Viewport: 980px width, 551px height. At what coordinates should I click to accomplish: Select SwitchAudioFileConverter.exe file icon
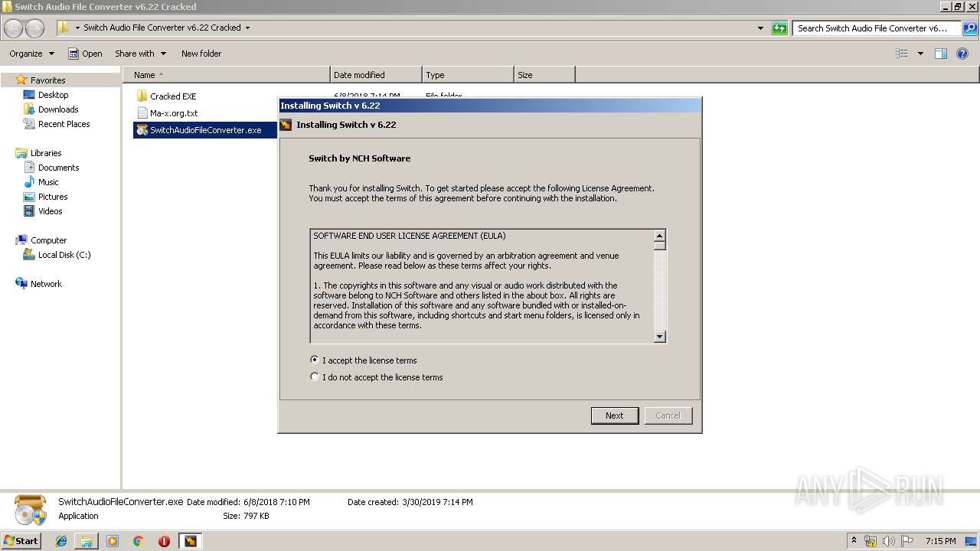coord(142,129)
